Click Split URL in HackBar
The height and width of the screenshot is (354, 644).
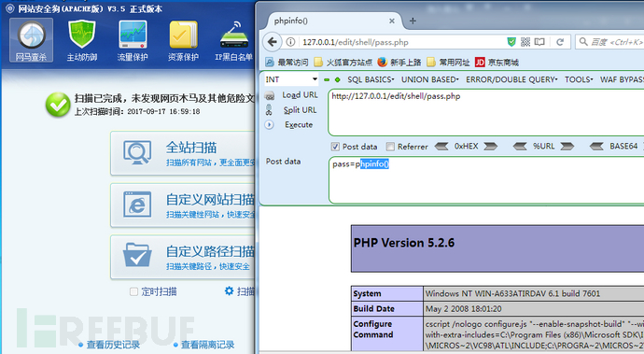point(300,110)
